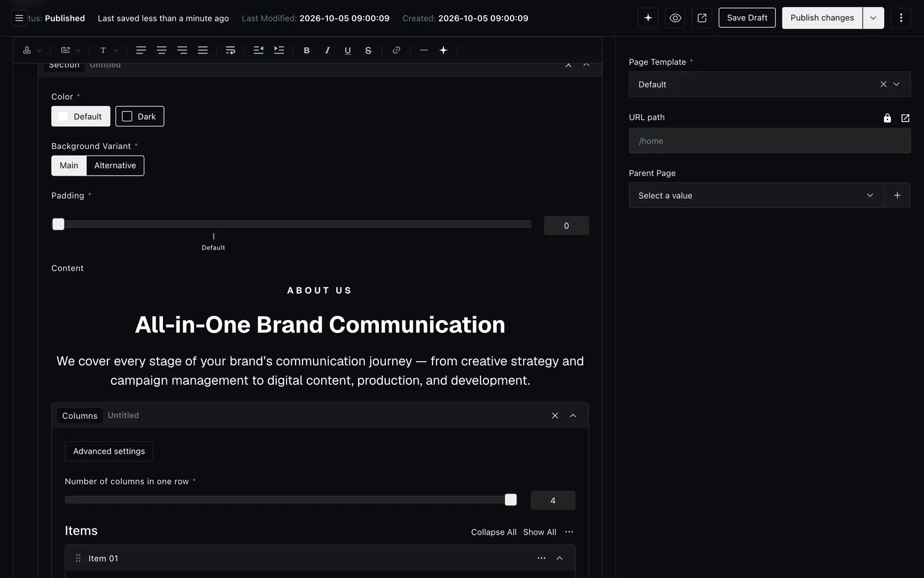
Task: Open Advanced settings for Columns
Action: 109,451
